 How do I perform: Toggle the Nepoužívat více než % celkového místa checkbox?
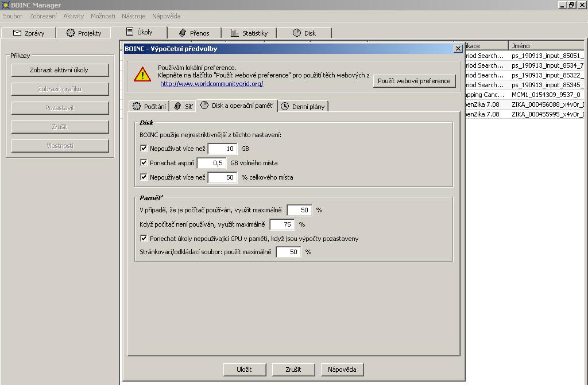144,177
